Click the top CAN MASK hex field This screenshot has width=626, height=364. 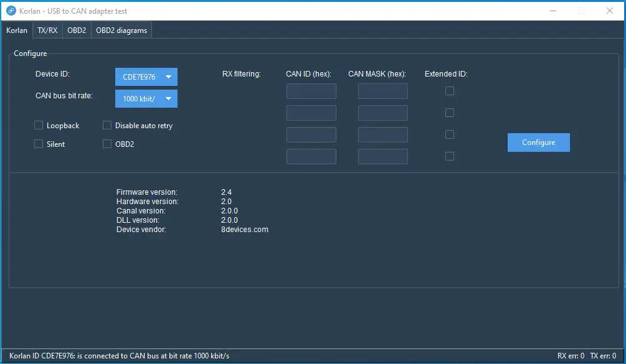pos(382,91)
